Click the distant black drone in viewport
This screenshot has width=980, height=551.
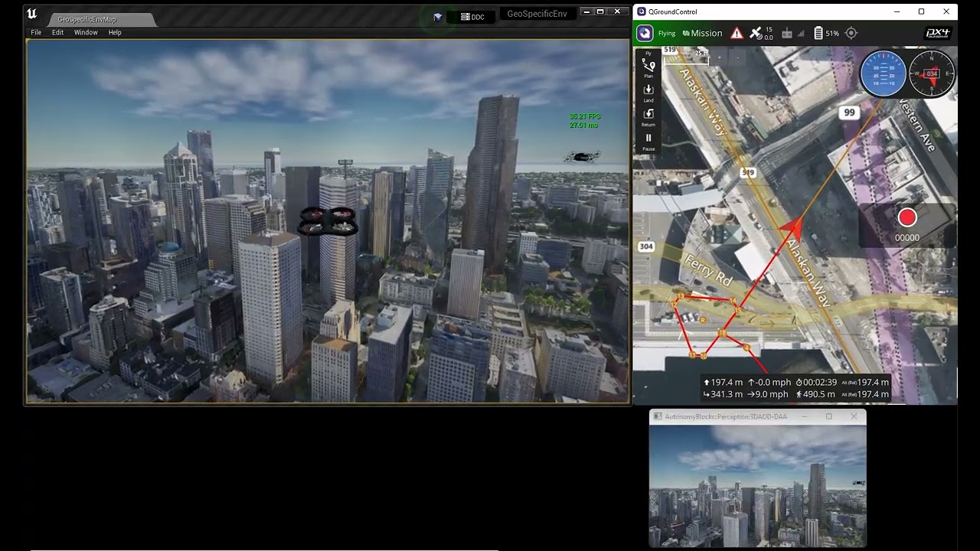pyautogui.click(x=582, y=157)
